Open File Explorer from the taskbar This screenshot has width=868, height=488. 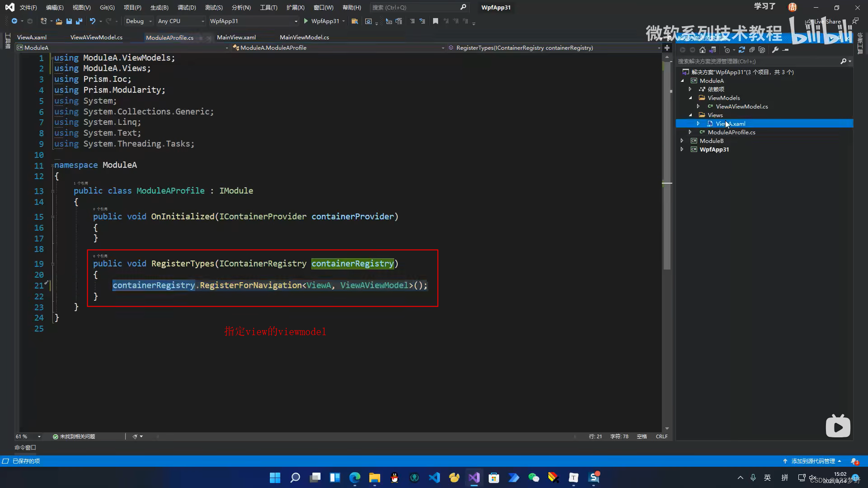[374, 478]
